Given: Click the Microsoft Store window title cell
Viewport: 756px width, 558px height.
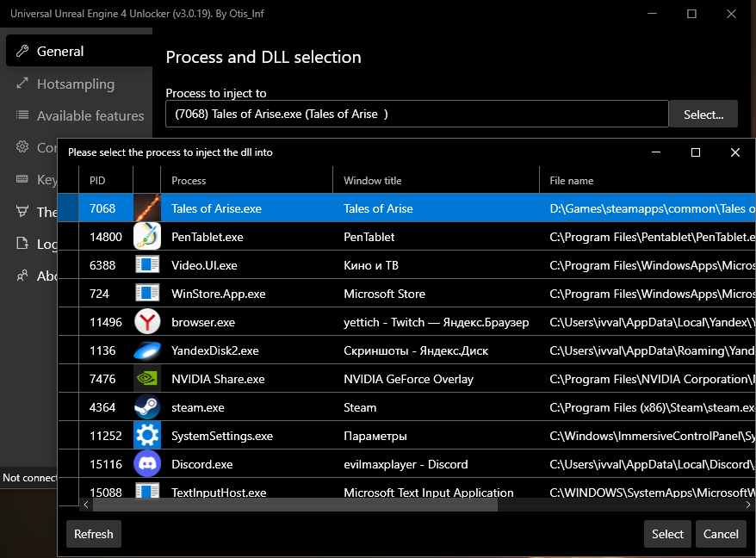Looking at the screenshot, I should pyautogui.click(x=436, y=294).
